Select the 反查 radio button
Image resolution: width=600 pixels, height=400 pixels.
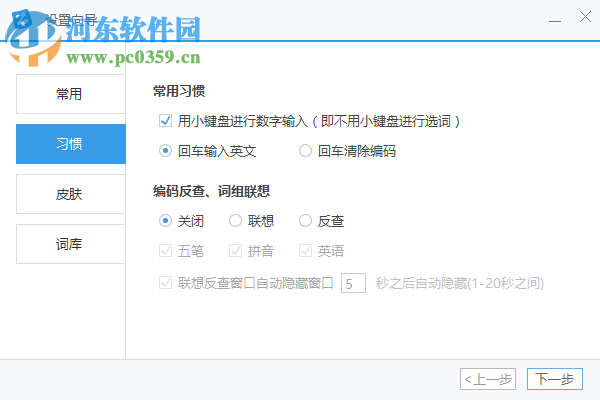click(305, 220)
